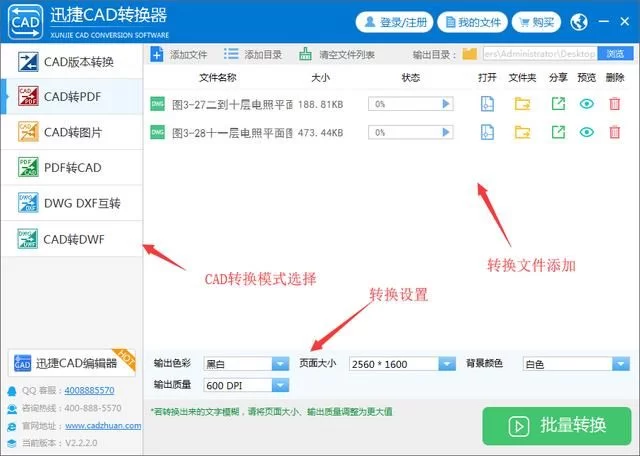Toggle preview eye for first file
This screenshot has height=456, width=640.
pos(586,103)
